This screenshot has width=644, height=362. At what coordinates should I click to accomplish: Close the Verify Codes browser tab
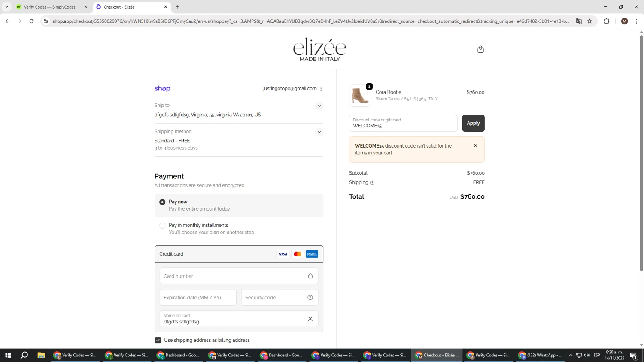pyautogui.click(x=86, y=7)
